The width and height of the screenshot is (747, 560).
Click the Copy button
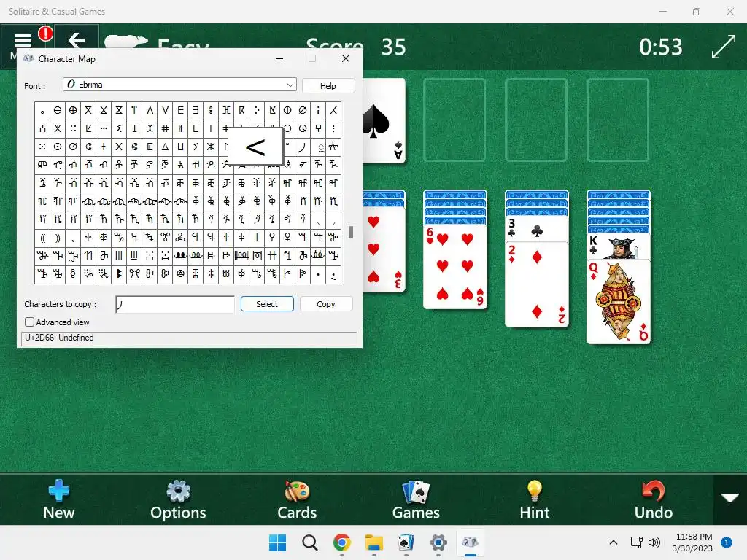[x=326, y=304]
